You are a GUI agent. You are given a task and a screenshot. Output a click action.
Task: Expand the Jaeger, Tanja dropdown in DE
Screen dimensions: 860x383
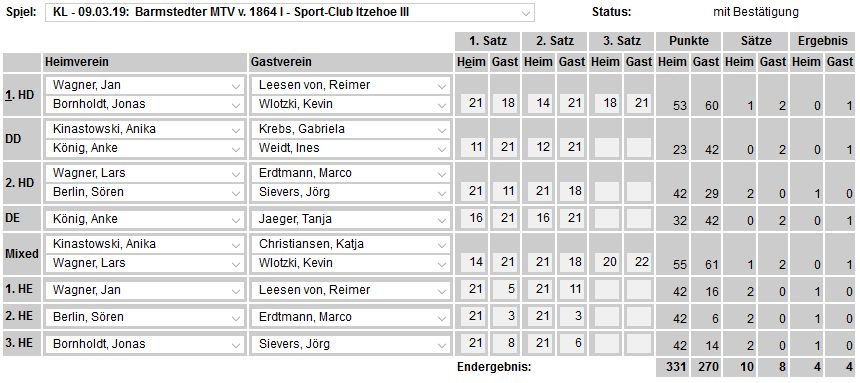350,219
